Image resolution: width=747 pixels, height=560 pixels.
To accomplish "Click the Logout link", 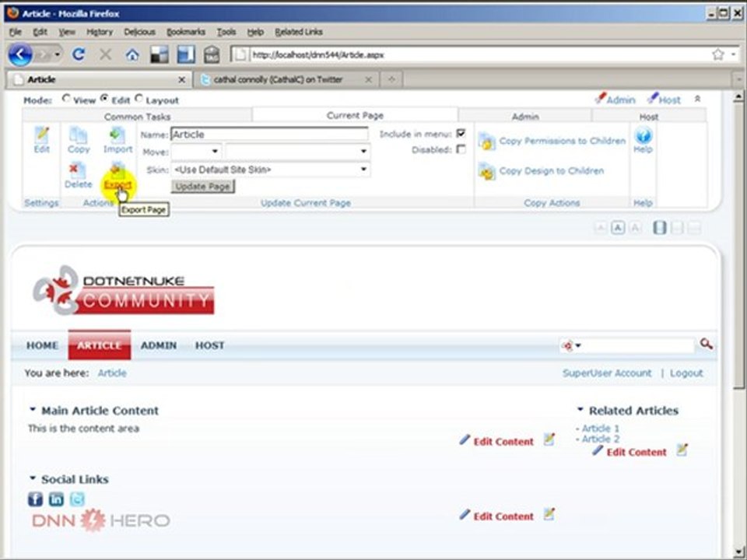I will pos(686,373).
